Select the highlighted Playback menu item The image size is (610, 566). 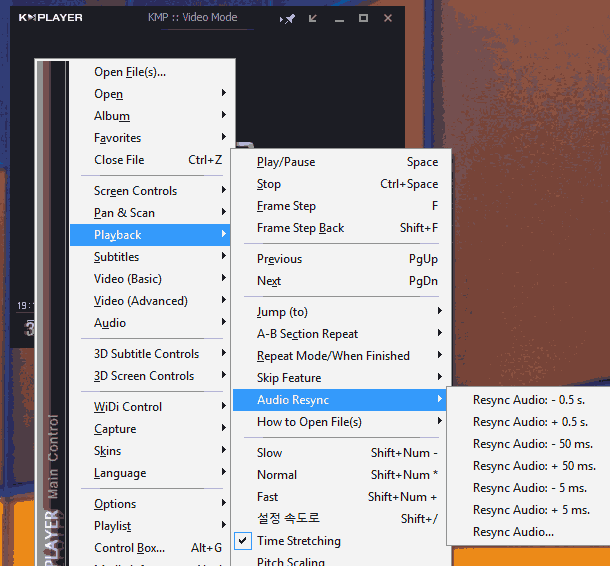[x=150, y=235]
